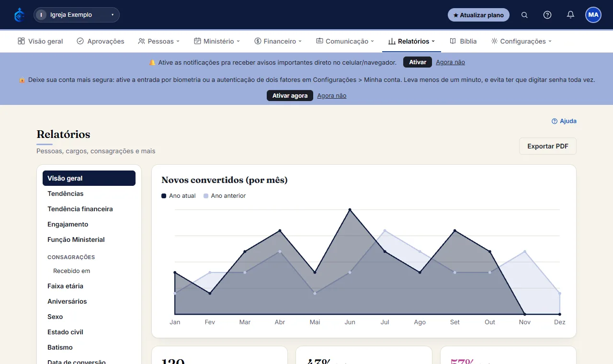Select Faixa etária report
This screenshot has height=364, width=613.
click(89, 286)
